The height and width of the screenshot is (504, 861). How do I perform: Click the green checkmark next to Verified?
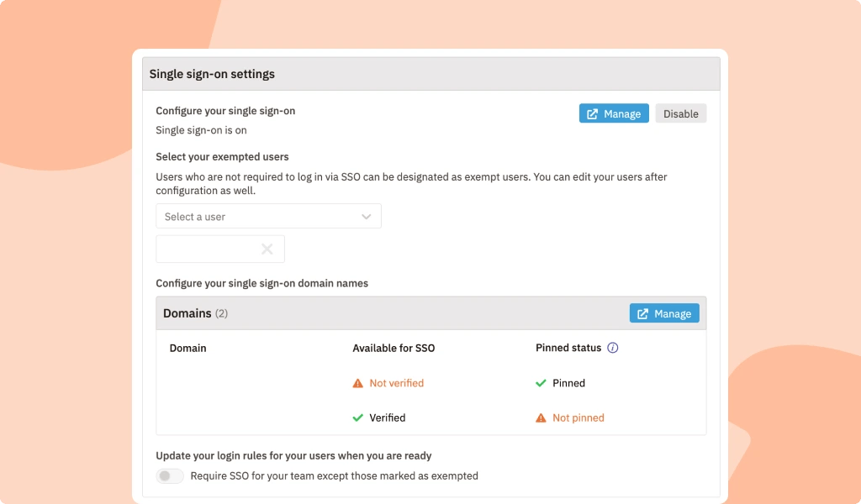(358, 417)
